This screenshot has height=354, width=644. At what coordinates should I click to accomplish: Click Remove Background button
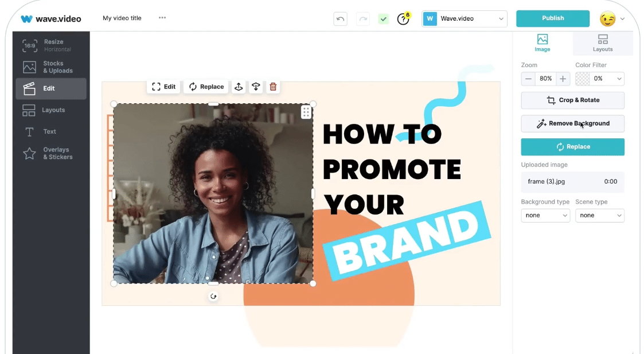pos(572,123)
